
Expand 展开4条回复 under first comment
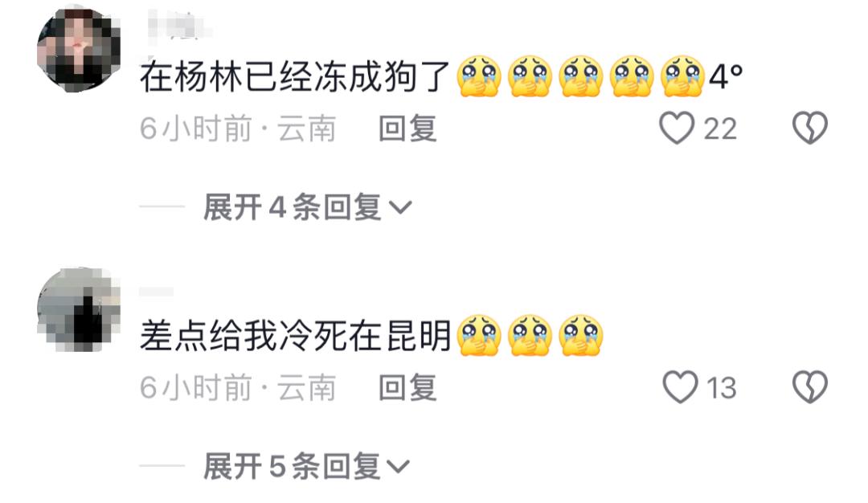tap(308, 207)
